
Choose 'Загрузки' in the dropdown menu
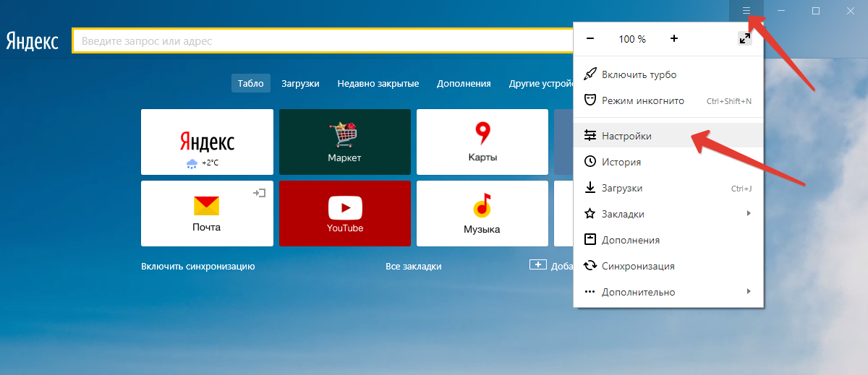click(668, 188)
